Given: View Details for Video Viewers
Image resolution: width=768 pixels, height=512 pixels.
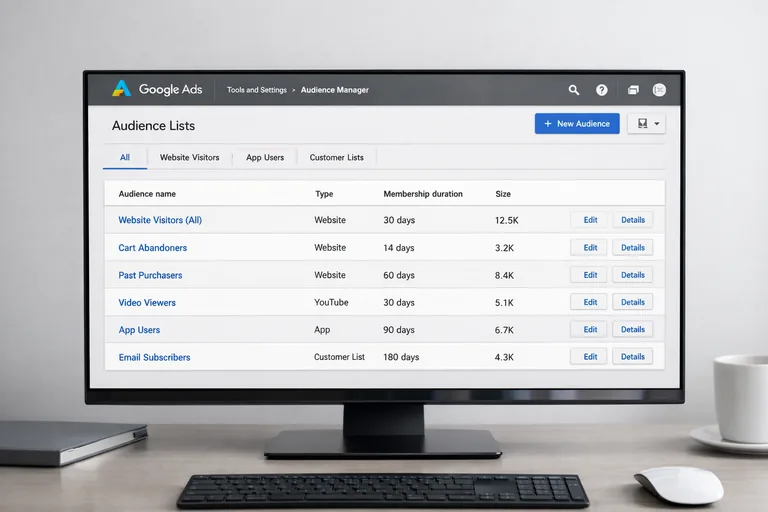Looking at the screenshot, I should click(632, 302).
